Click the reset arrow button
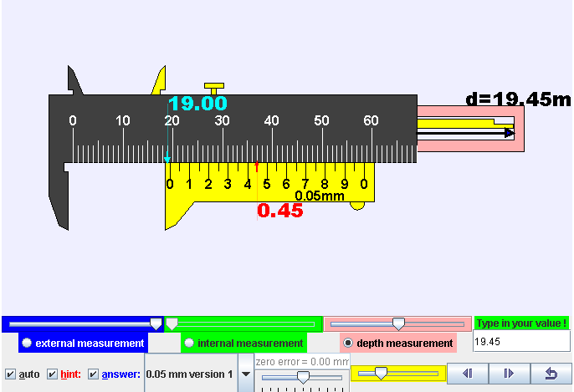 click(x=551, y=374)
